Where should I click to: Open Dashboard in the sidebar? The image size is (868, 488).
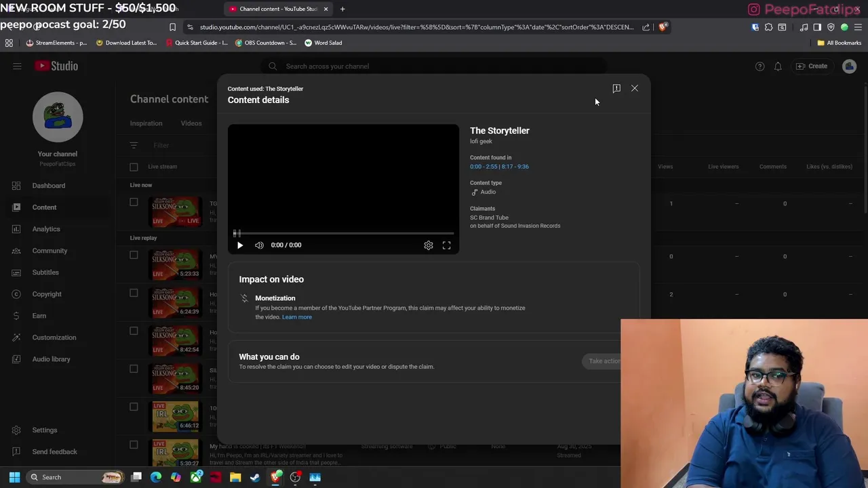49,186
